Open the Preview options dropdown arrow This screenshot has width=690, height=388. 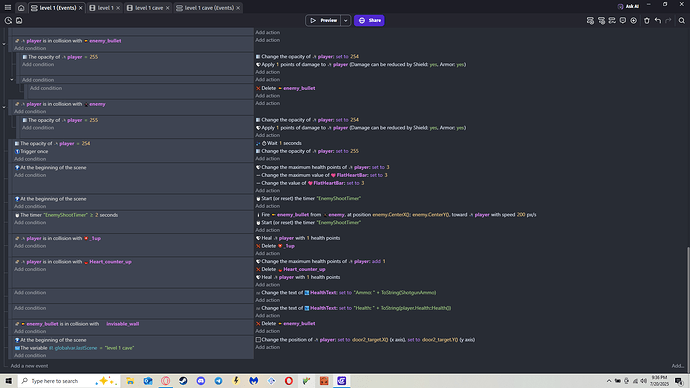[345, 20]
